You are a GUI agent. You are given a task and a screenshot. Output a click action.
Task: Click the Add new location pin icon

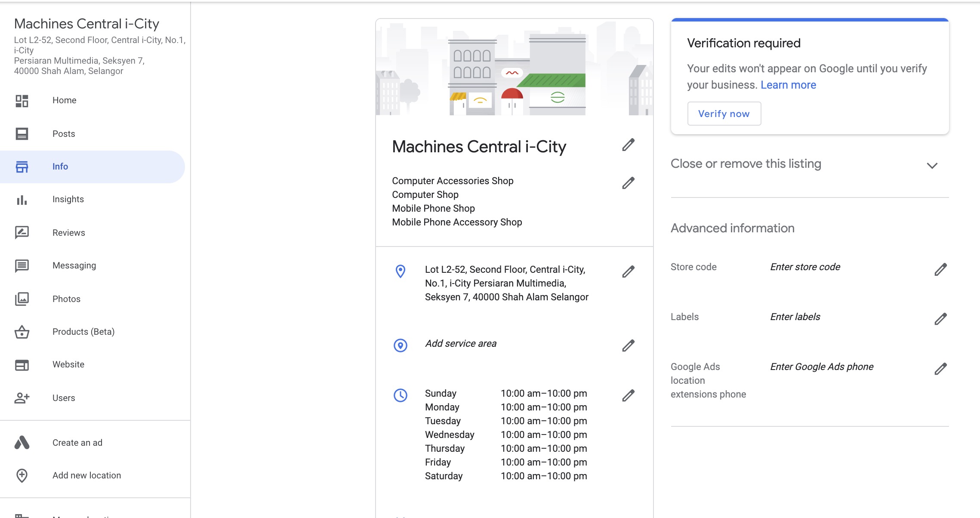click(22, 475)
